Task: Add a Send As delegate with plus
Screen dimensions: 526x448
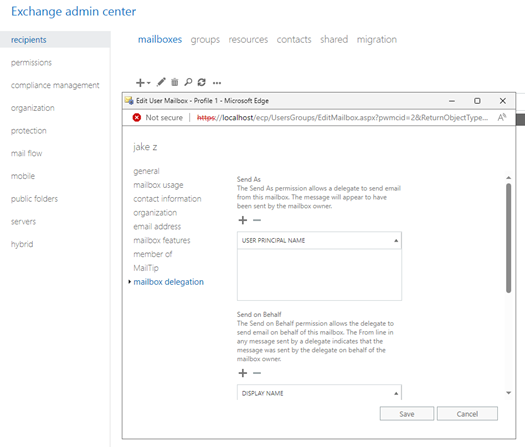Action: (243, 220)
